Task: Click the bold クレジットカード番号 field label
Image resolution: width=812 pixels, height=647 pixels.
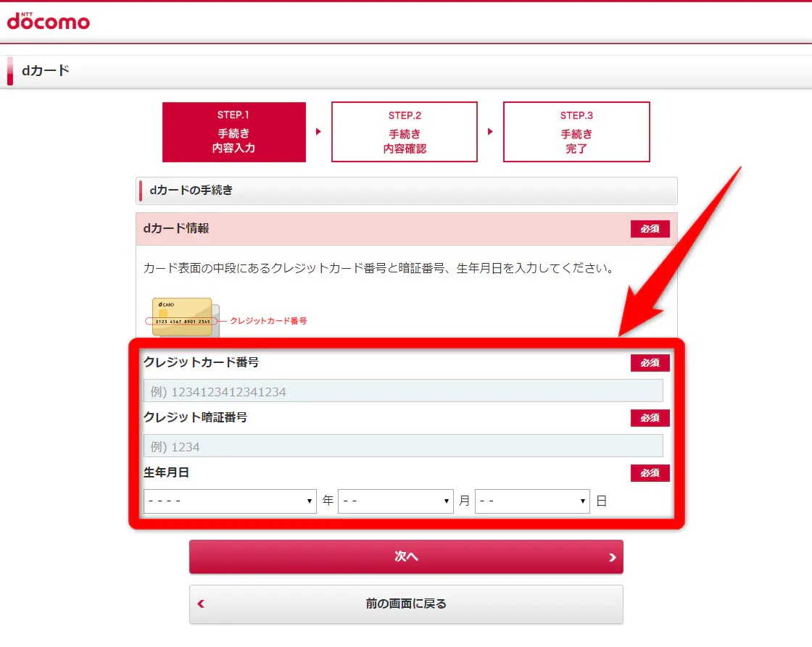Action: (x=201, y=362)
